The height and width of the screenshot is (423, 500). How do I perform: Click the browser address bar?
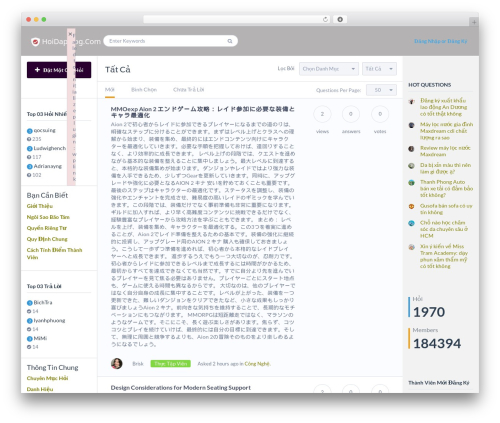[237, 19]
